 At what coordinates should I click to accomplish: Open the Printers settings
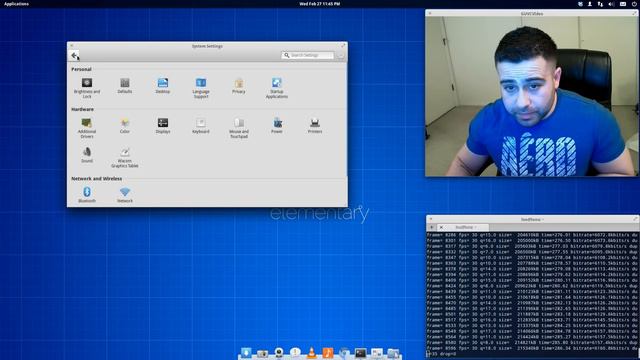click(315, 125)
